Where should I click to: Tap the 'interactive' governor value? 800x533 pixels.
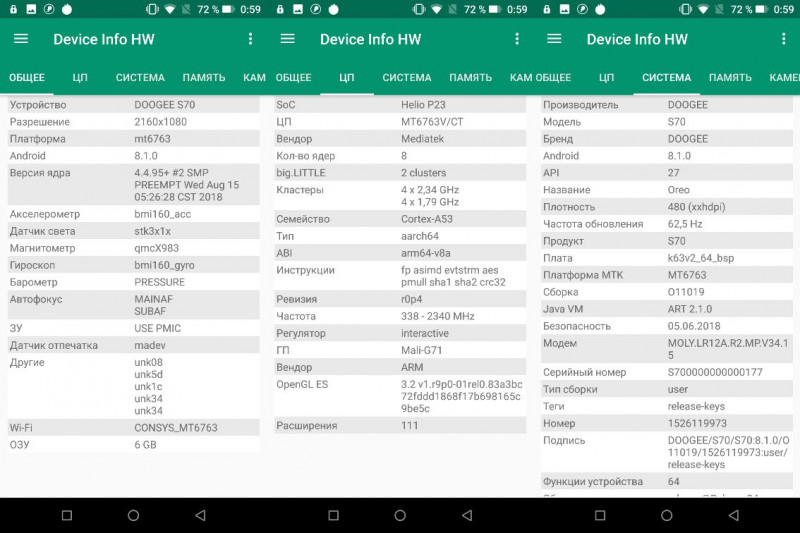[425, 333]
